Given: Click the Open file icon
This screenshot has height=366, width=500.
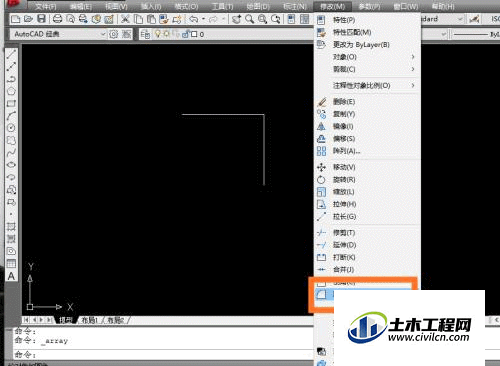Looking at the screenshot, I should (x=28, y=19).
